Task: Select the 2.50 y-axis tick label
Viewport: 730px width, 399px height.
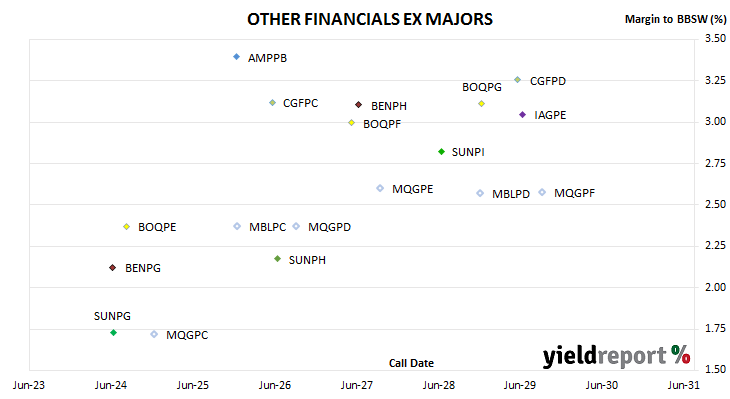Action: coord(715,204)
